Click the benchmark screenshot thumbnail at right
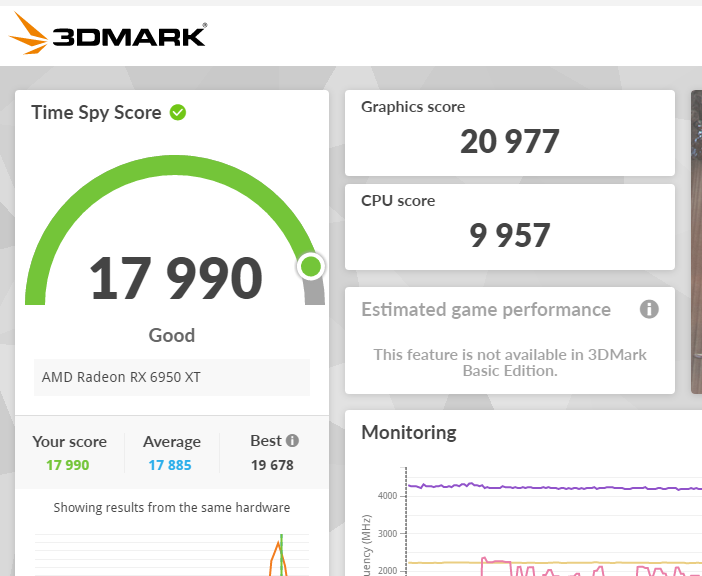 pos(697,242)
